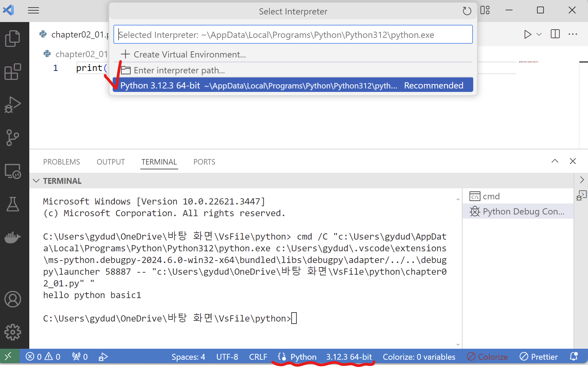Viewport: 588px width, 368px height.
Task: Change line ending via CRLF
Action: 258,357
